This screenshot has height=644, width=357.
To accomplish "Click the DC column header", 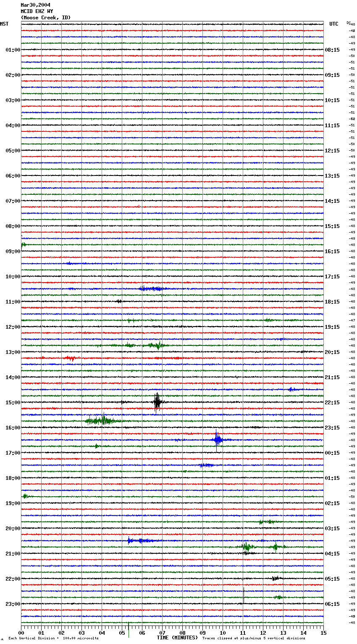I will (x=349, y=23).
